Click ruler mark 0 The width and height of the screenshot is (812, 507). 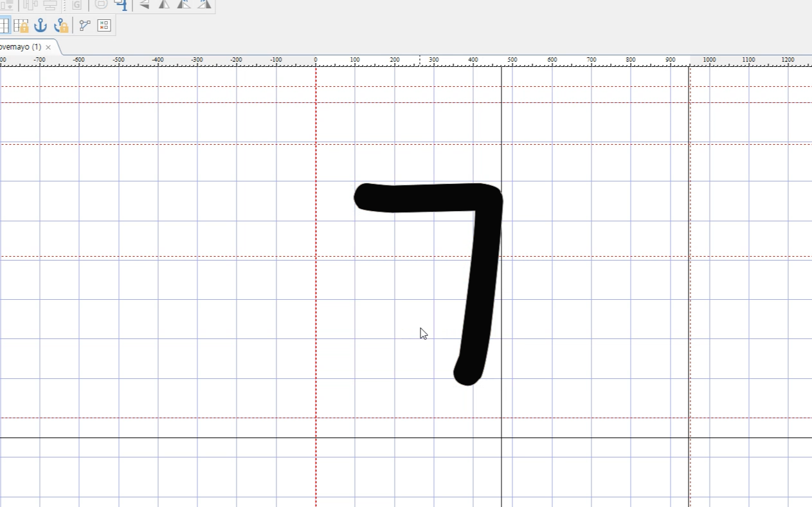click(316, 60)
